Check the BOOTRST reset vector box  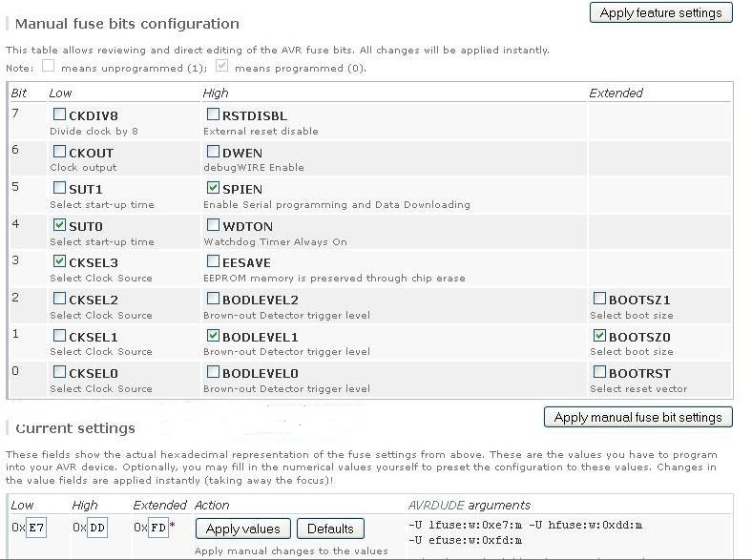[599, 371]
